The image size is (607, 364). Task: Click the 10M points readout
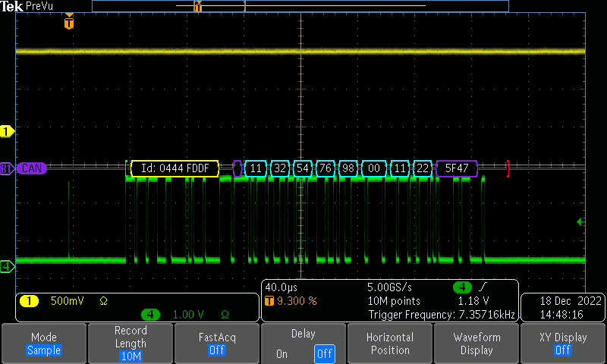(x=394, y=301)
